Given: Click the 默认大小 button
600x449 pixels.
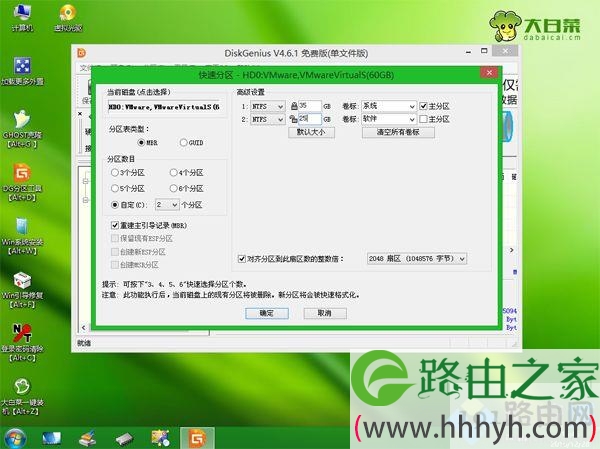Looking at the screenshot, I should point(311,132).
